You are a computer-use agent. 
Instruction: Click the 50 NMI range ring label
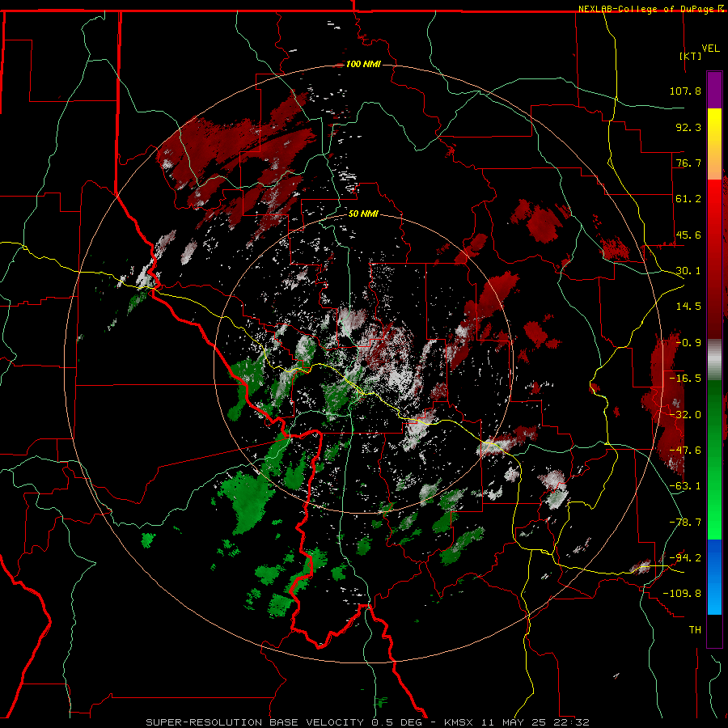click(x=363, y=214)
